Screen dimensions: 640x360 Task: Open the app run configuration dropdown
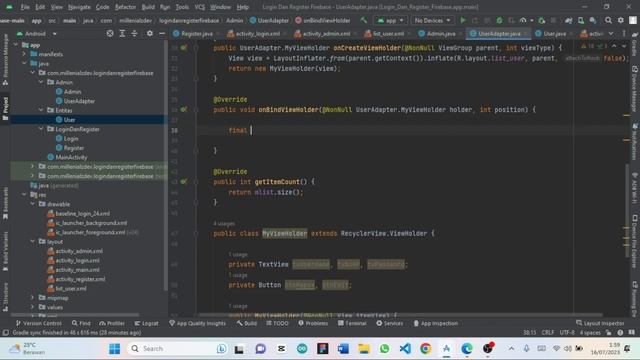(x=391, y=20)
